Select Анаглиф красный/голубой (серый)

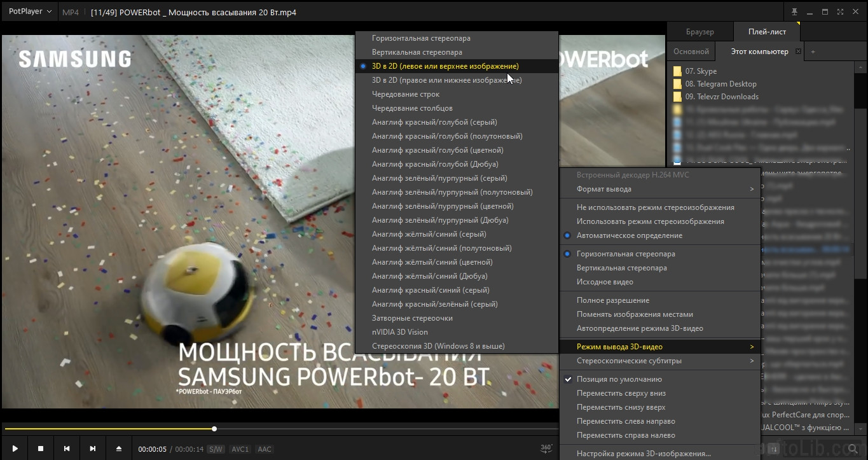tap(457, 122)
